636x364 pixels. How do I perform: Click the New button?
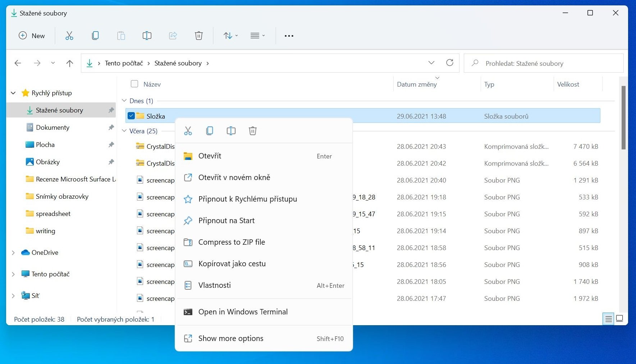(32, 36)
